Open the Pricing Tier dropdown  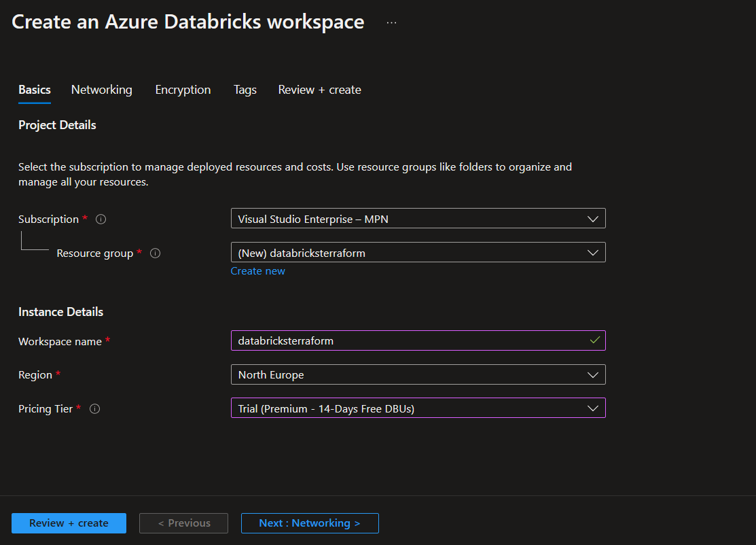(x=418, y=408)
